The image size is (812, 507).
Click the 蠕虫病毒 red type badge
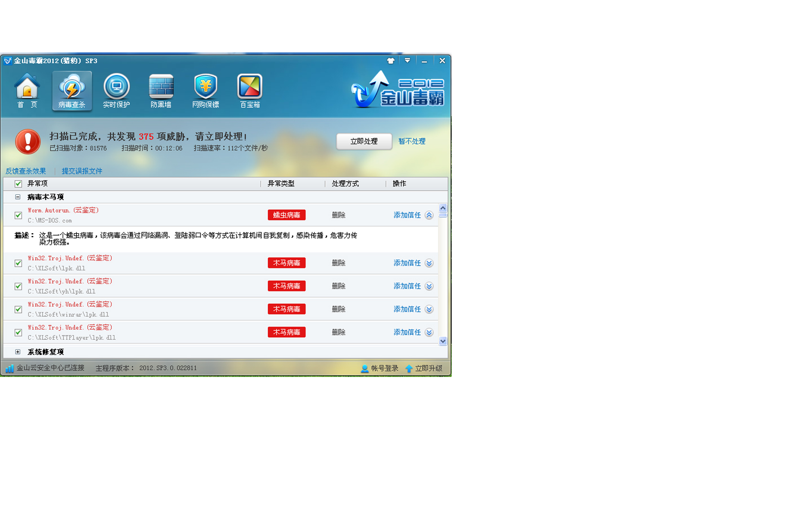[x=286, y=215]
